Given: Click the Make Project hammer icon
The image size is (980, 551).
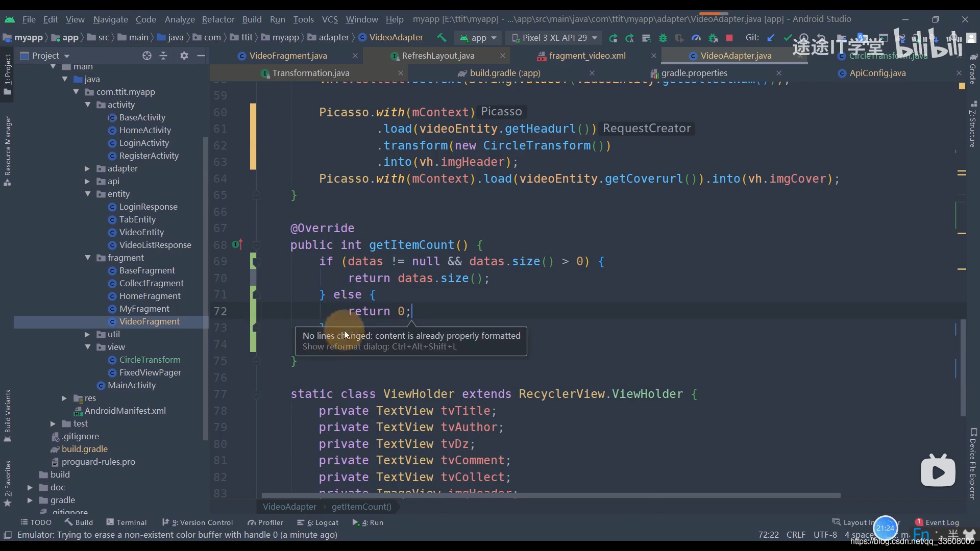Looking at the screenshot, I should pos(442,38).
